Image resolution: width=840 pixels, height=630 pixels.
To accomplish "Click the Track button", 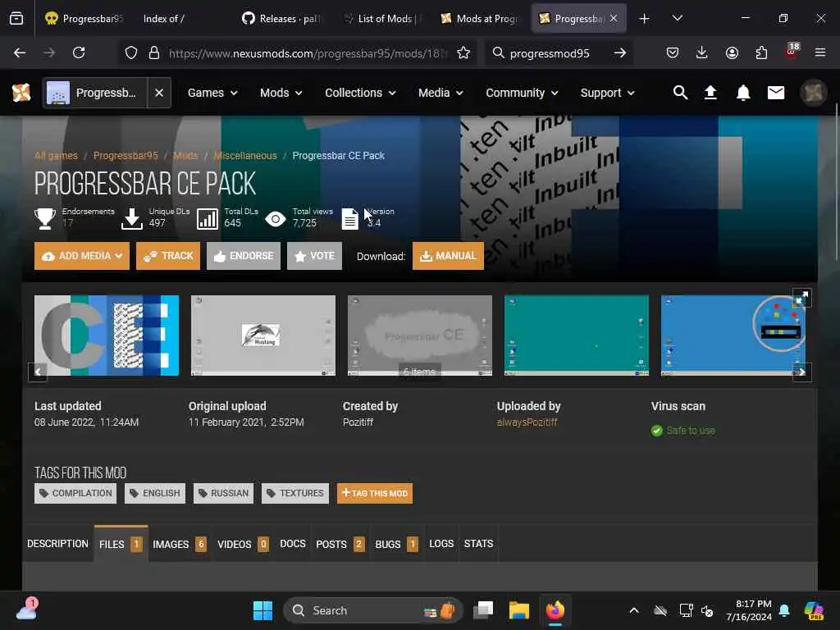I will 168,256.
